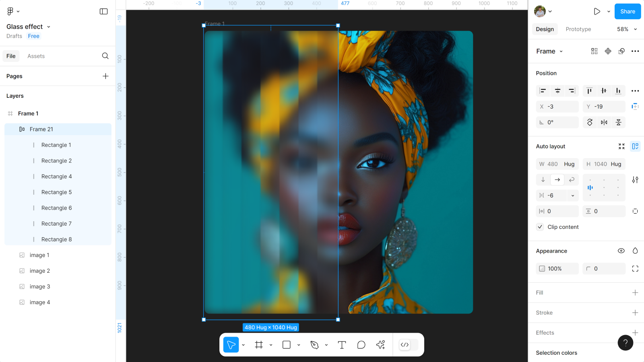Click the flip horizontal icon

604,122
